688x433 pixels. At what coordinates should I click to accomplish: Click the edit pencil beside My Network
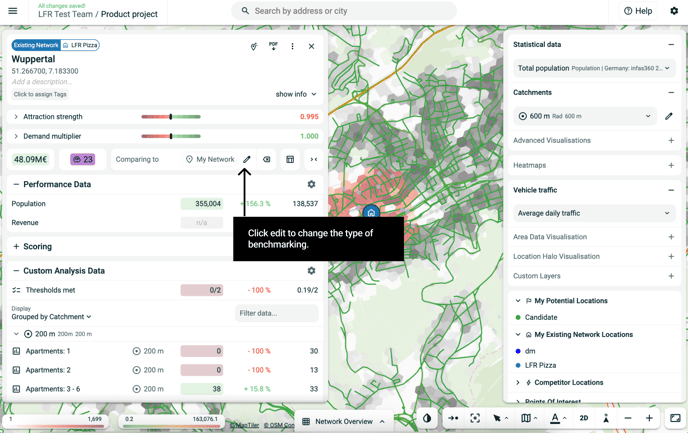tap(247, 160)
